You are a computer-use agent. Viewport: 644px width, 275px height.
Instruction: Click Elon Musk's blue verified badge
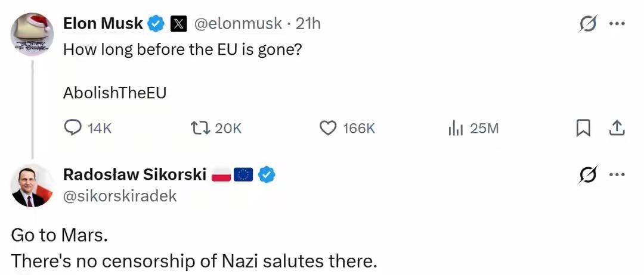156,24
